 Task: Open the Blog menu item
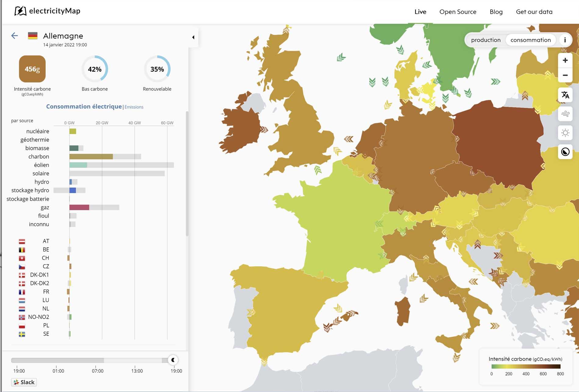pyautogui.click(x=496, y=12)
